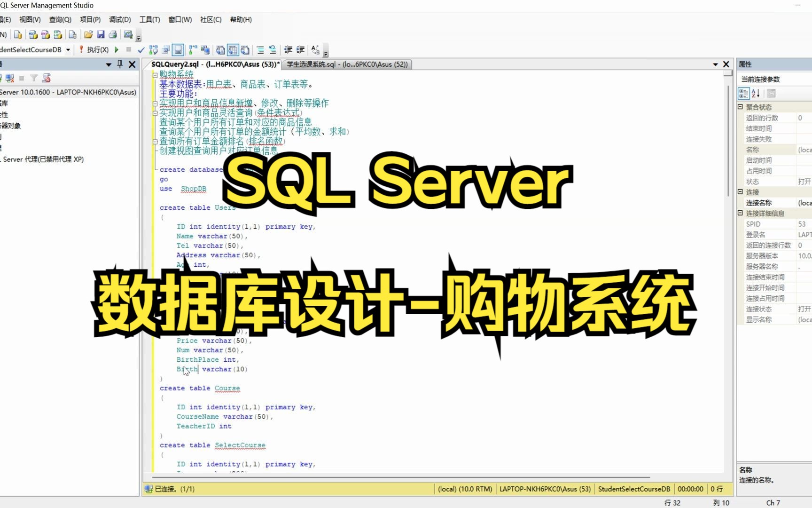
Task: Open Object Explorer window position dropdown arrow
Action: (x=109, y=64)
